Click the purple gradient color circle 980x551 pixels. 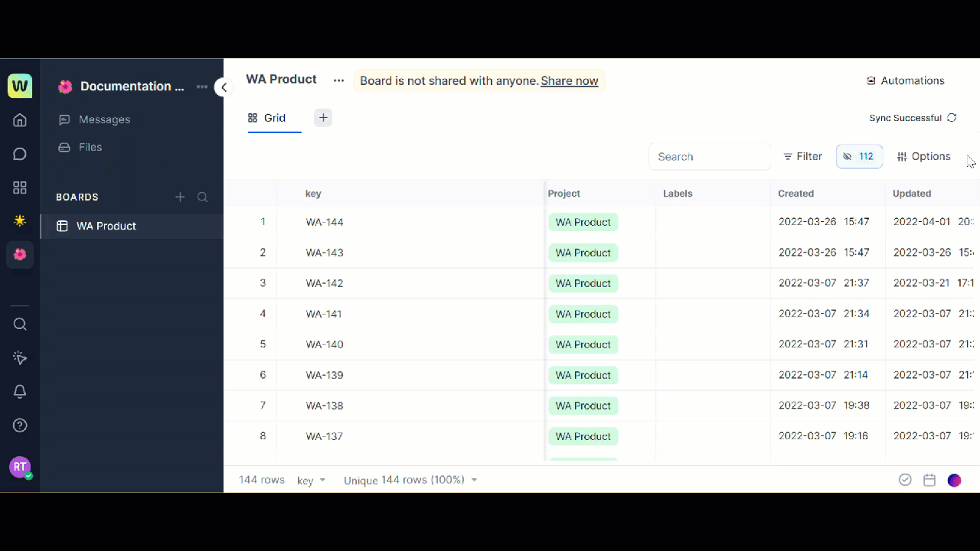[954, 480]
